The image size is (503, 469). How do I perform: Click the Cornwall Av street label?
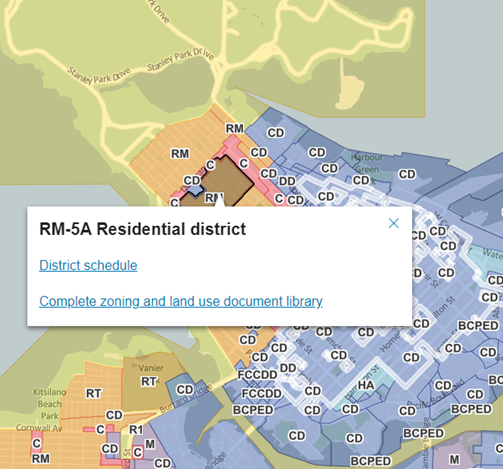coord(39,427)
